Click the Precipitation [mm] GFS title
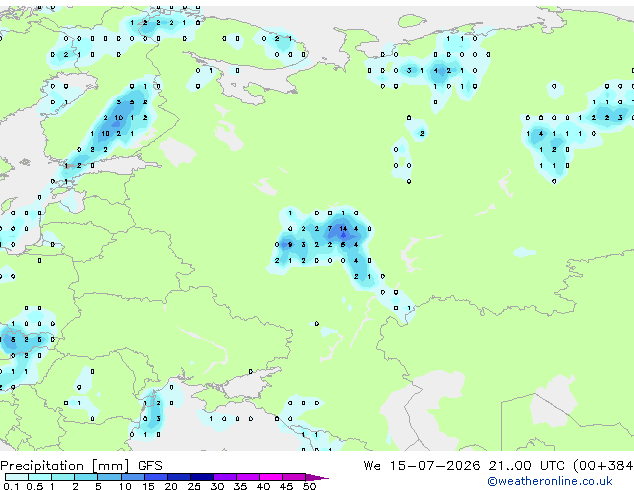This screenshot has width=634, height=490. tap(81, 466)
